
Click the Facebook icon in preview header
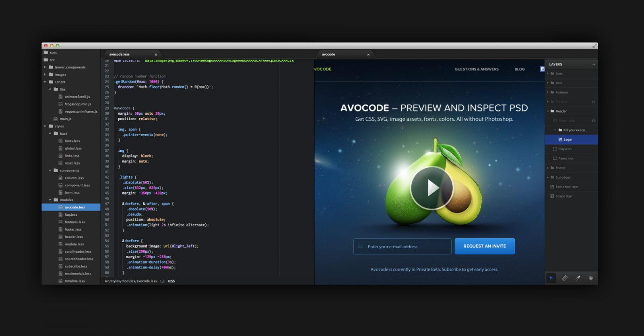[x=542, y=69]
